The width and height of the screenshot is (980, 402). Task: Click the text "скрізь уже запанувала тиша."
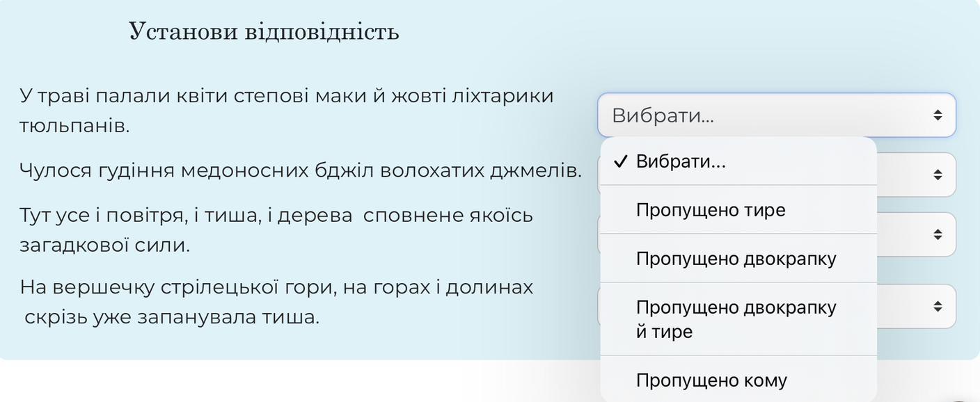click(172, 317)
